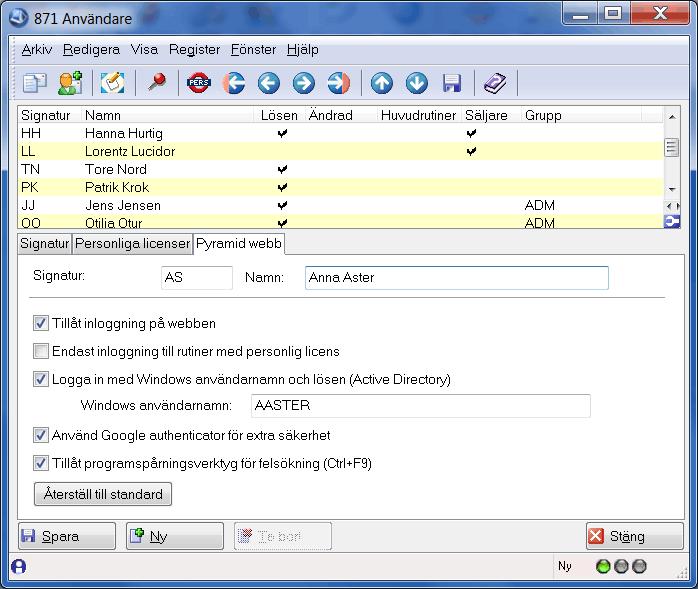Select the Tore Nord row
698x589 pixels.
point(341,169)
